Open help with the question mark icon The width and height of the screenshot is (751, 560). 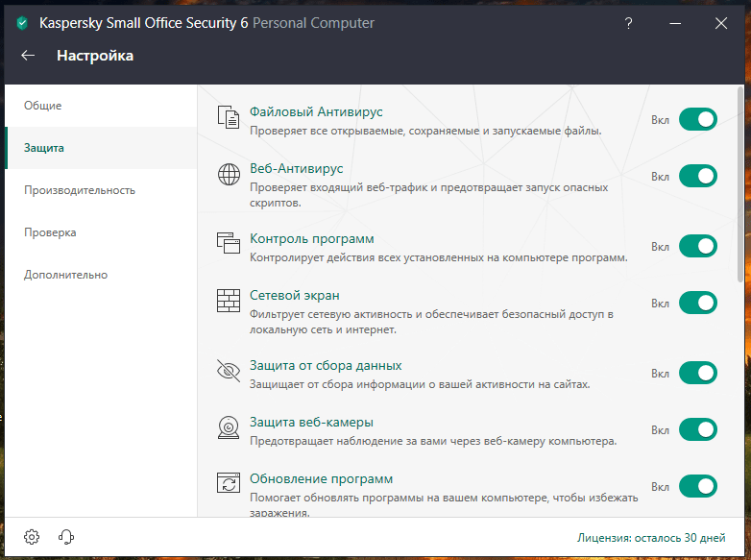coord(628,23)
